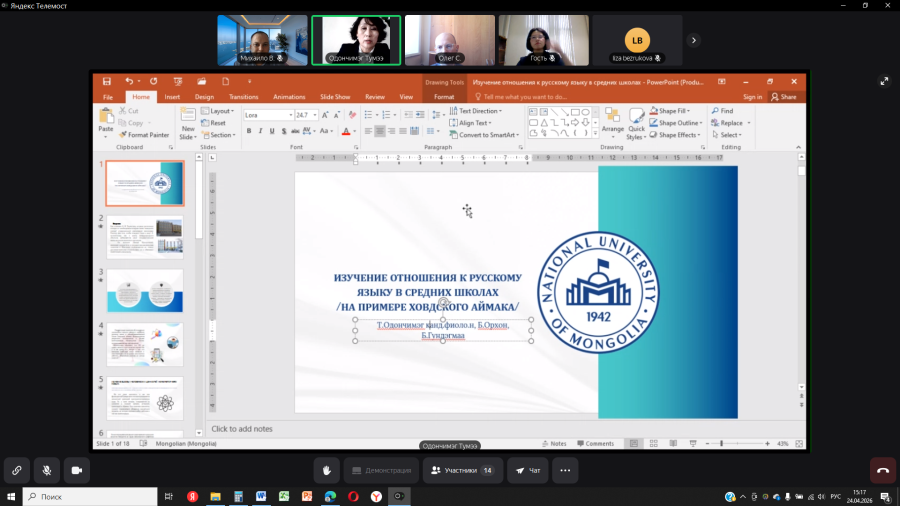Open the Lora font name dropdown
The height and width of the screenshot is (506, 900).
[x=288, y=115]
